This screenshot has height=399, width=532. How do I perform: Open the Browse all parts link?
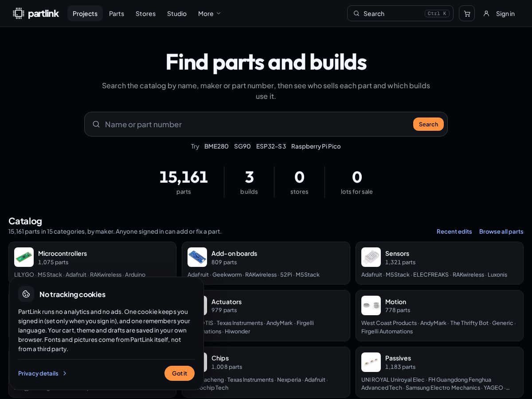(501, 231)
